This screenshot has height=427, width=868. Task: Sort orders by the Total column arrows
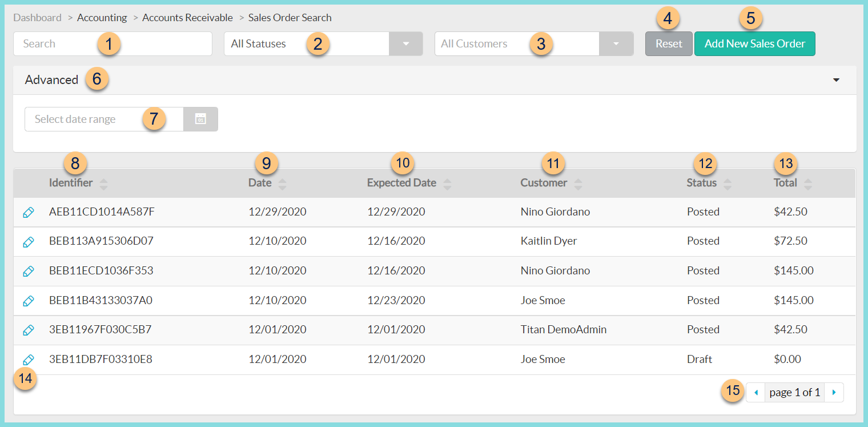tap(808, 183)
